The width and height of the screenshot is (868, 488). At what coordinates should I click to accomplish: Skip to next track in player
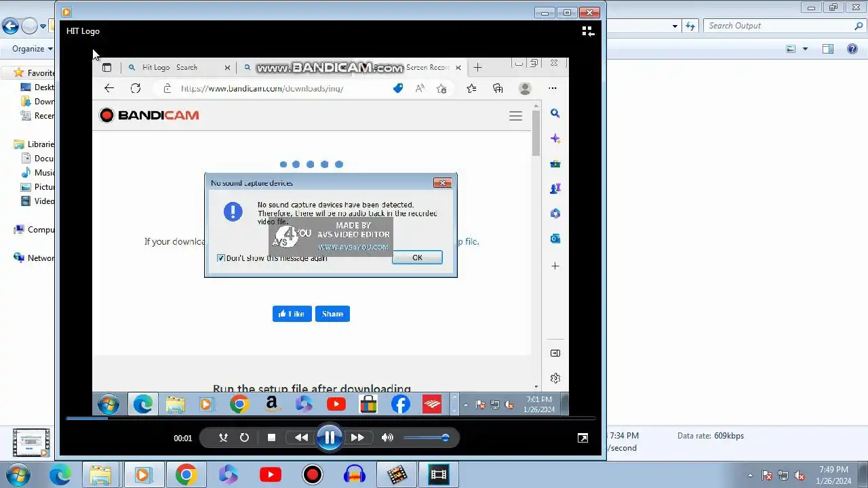pyautogui.click(x=357, y=438)
